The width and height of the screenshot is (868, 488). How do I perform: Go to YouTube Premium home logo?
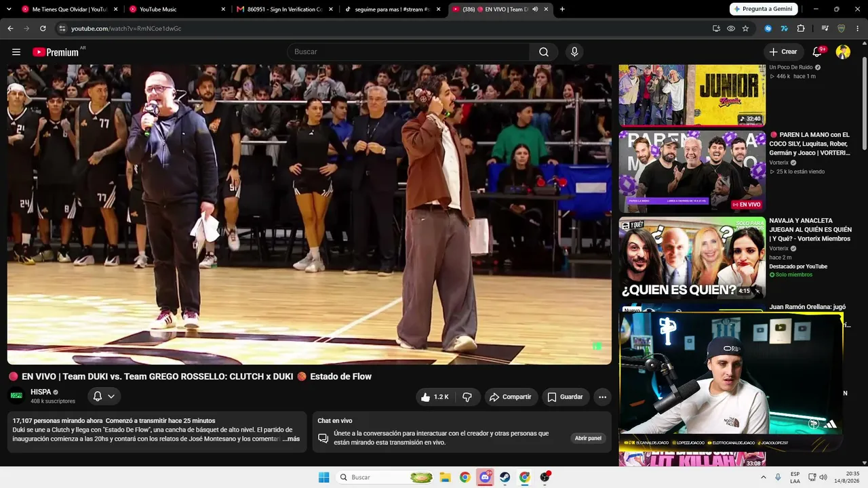click(x=56, y=52)
